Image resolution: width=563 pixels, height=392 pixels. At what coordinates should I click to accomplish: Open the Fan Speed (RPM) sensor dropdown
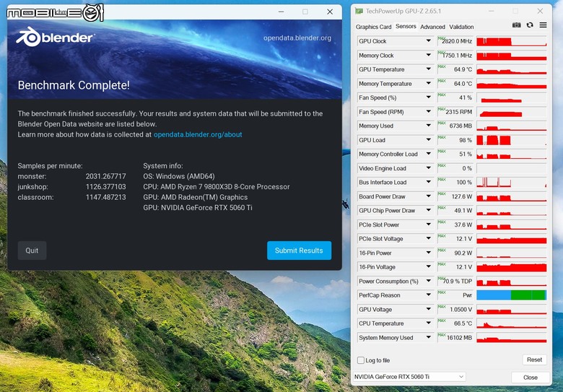tap(428, 112)
